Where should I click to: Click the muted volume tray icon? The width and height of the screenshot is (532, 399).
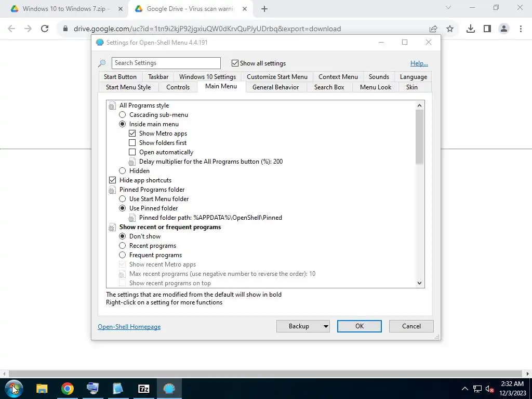point(489,389)
